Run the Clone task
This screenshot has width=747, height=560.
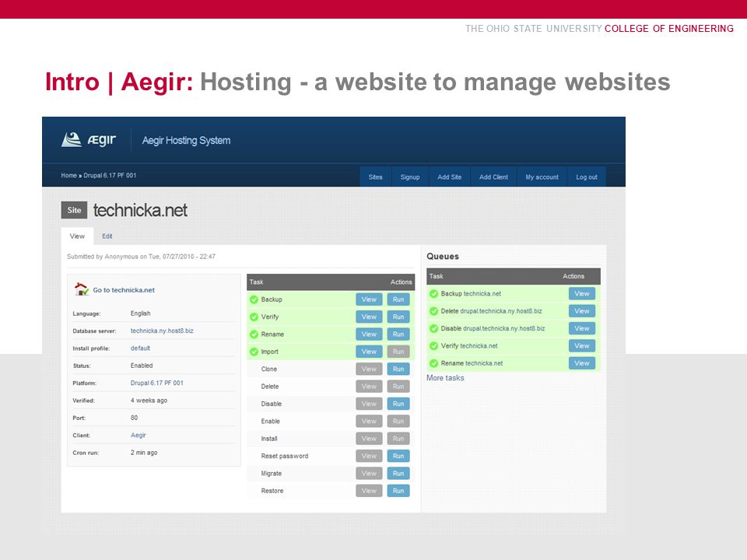[398, 369]
